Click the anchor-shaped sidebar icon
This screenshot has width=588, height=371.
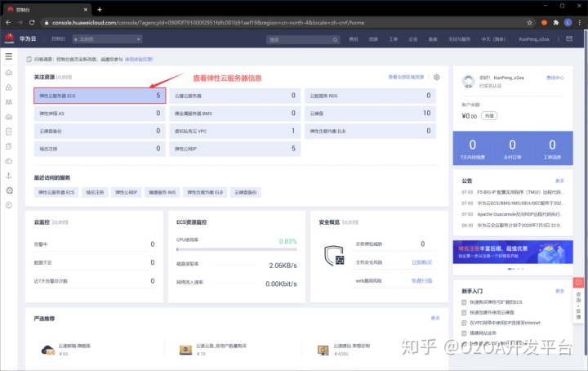pos(9,176)
